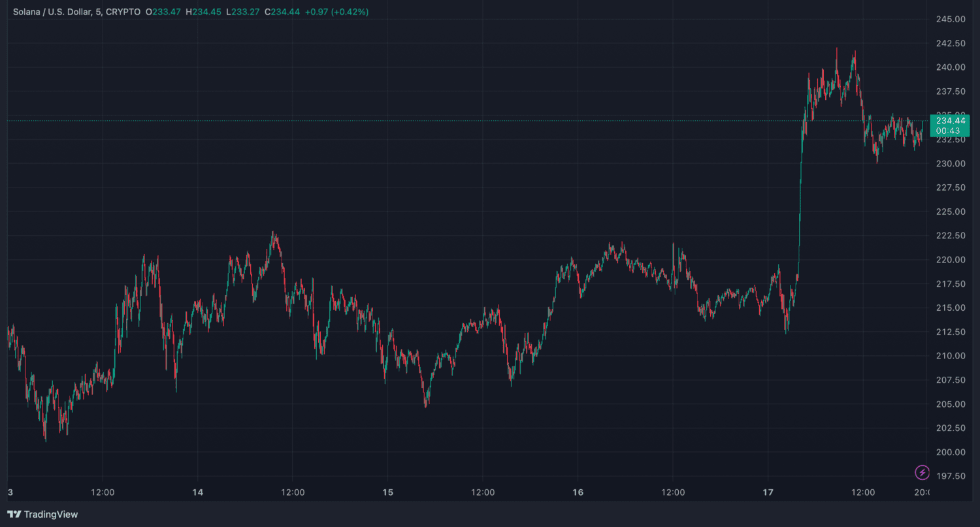Select the 220.00 price axis label
Image resolution: width=980 pixels, height=527 pixels.
coord(951,259)
